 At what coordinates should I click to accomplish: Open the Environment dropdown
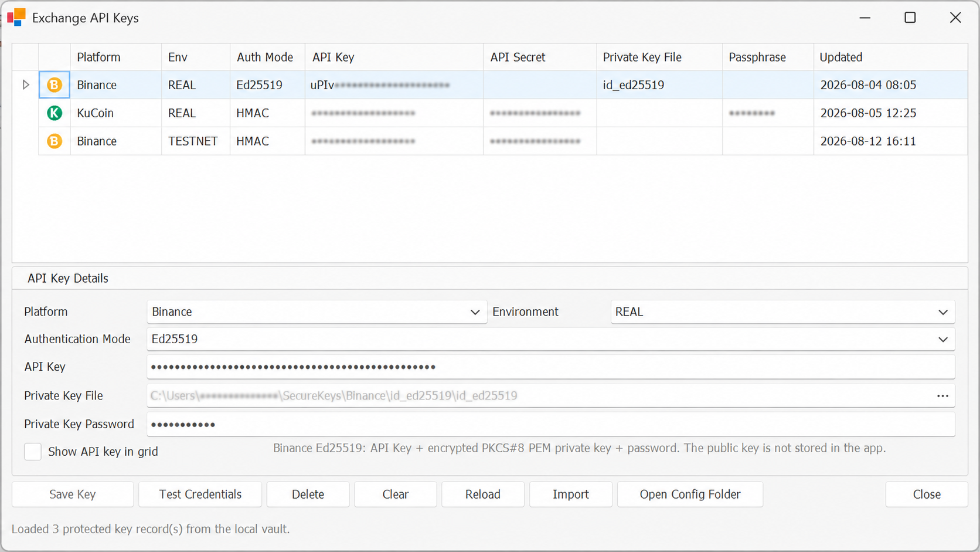(782, 312)
